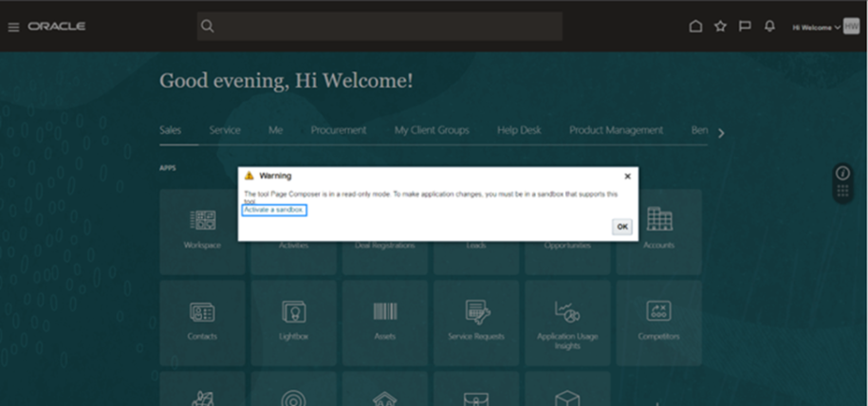
Task: Switch to the Procurement tab
Action: pos(339,130)
